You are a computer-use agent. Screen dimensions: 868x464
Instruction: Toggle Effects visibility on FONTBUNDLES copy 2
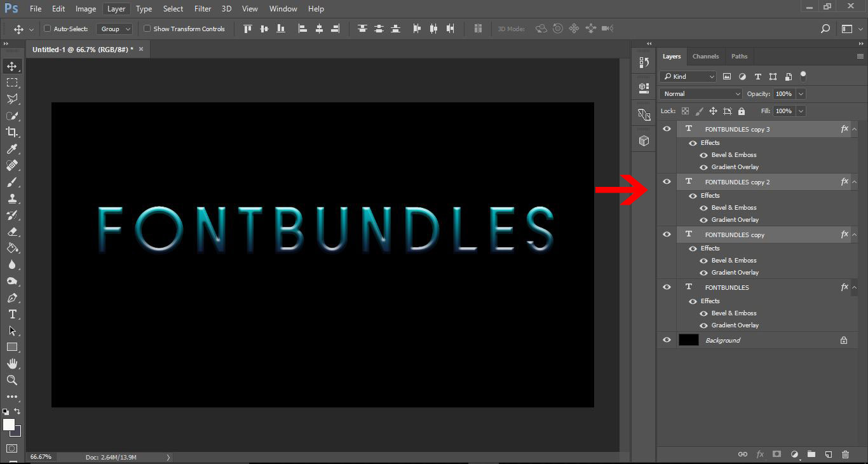[693, 196]
